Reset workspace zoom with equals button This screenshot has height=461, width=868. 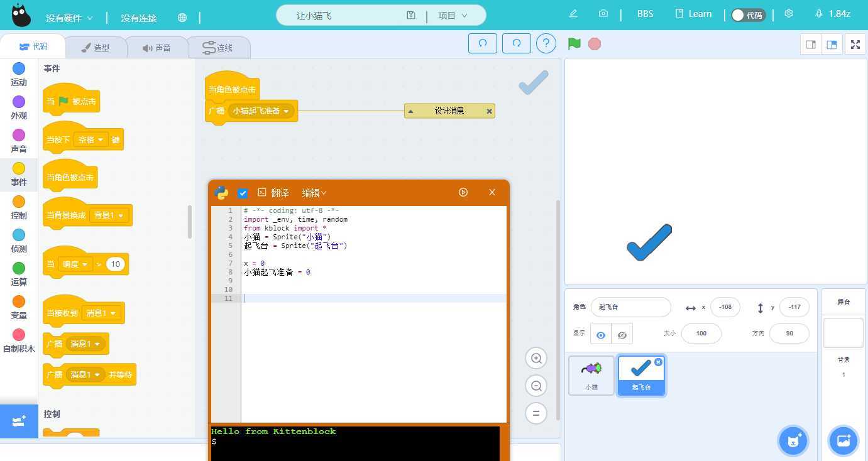coord(536,413)
